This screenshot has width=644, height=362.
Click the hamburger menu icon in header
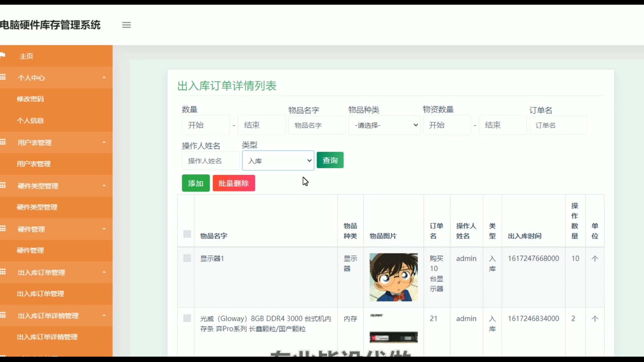(x=126, y=25)
